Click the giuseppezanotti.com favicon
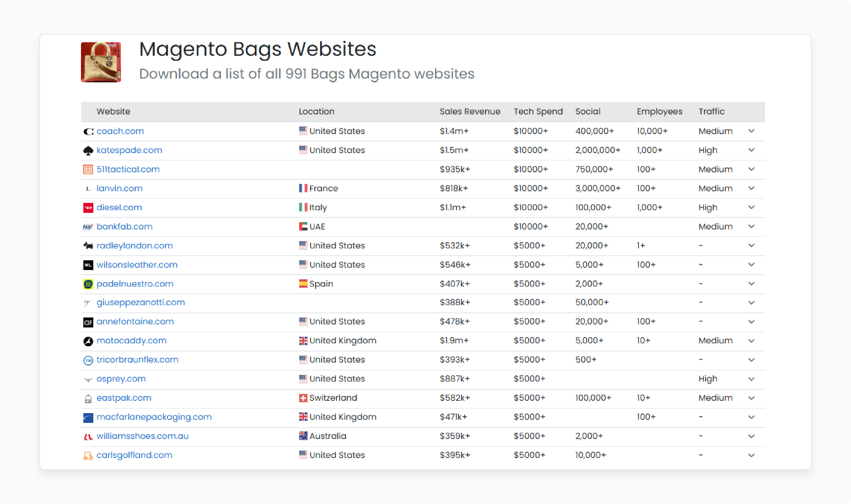The image size is (851, 504). 88,303
